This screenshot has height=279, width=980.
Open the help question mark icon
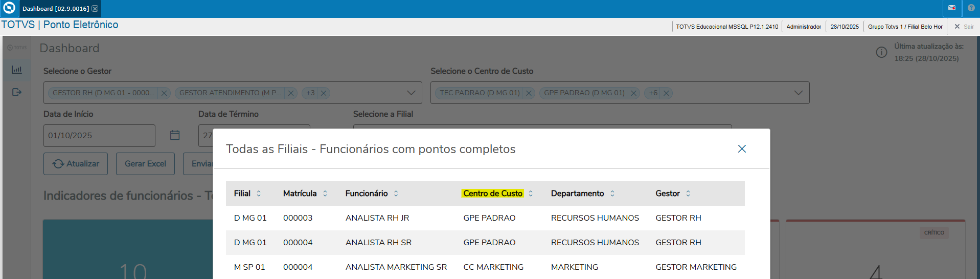(x=971, y=8)
